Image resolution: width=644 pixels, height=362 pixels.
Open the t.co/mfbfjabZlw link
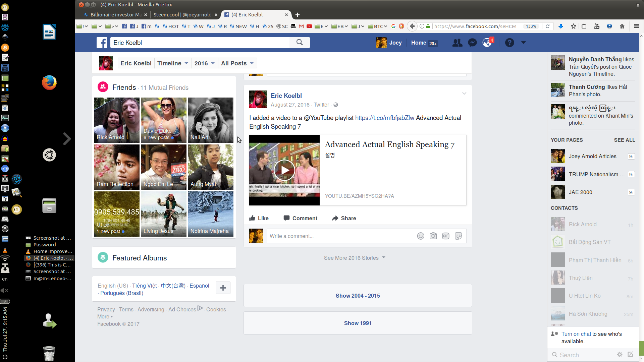[x=384, y=118]
